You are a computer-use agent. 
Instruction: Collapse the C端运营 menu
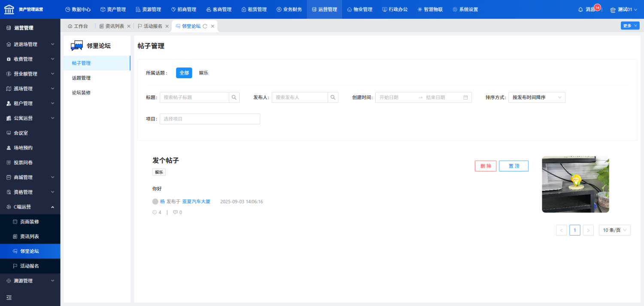(x=30, y=207)
